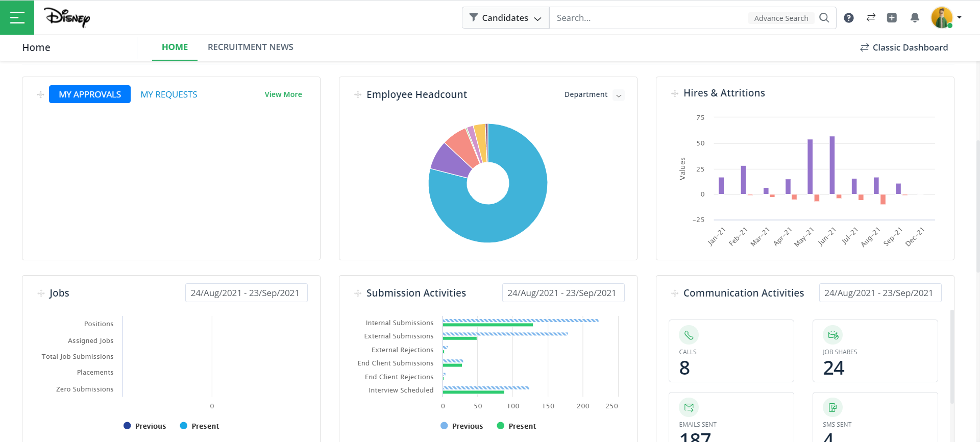Click the Search input field
This screenshot has height=442, width=980.
coord(648,18)
